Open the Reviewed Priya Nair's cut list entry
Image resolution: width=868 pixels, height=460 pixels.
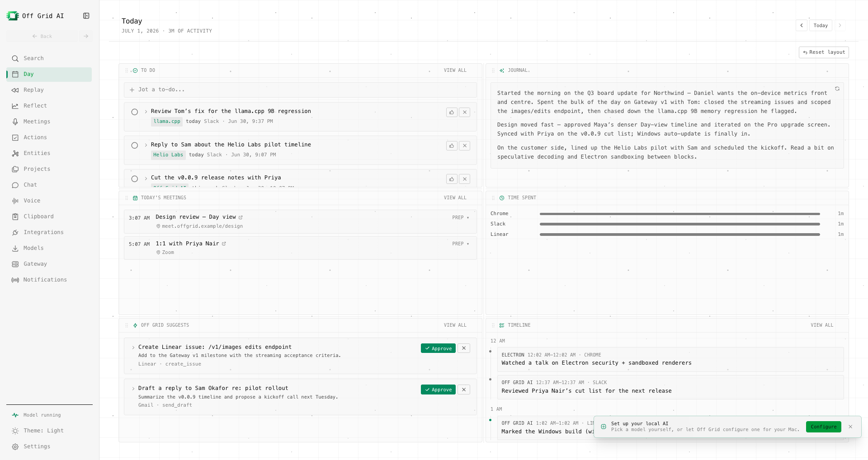coord(670,387)
